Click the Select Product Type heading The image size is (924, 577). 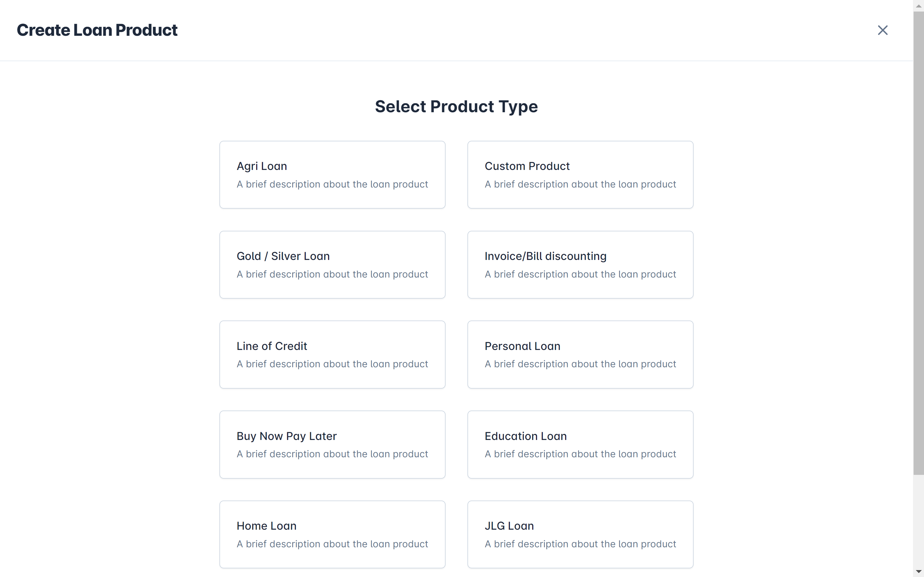click(456, 107)
